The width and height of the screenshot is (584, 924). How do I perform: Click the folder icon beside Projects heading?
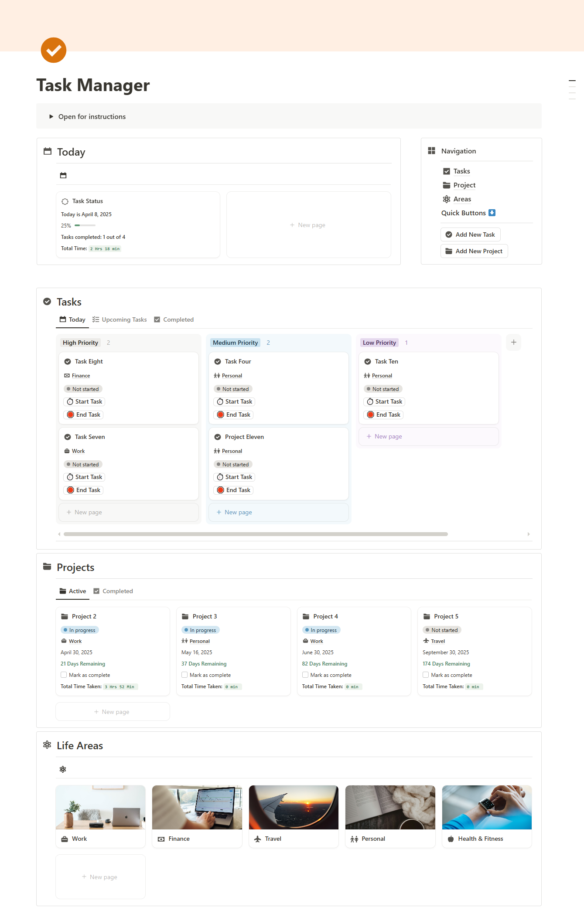(x=47, y=567)
